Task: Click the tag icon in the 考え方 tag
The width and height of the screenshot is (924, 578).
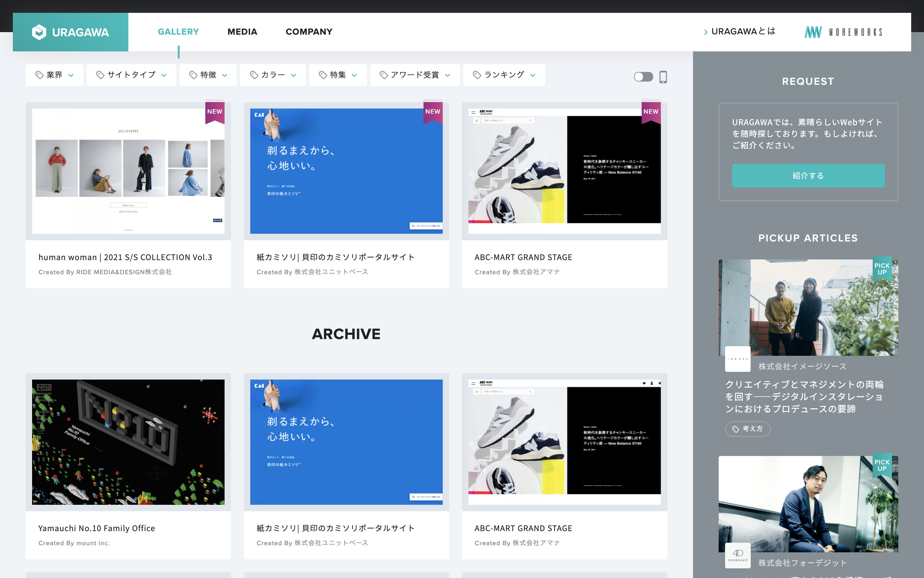Action: click(x=735, y=429)
